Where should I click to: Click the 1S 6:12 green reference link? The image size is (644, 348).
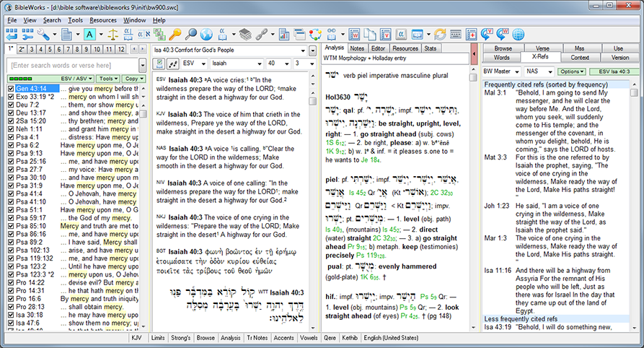(x=335, y=143)
